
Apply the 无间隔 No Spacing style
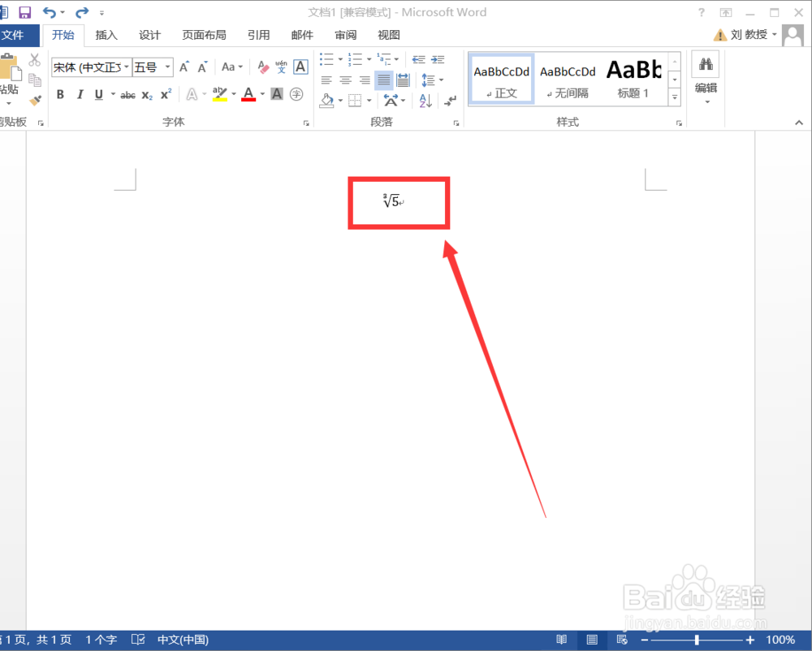click(568, 80)
